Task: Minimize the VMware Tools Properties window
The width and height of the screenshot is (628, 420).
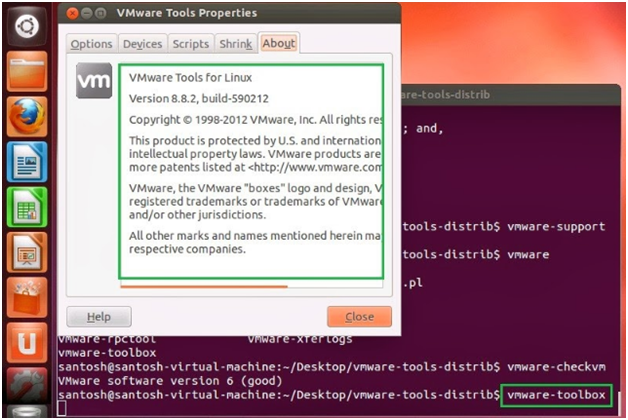Action: coord(87,14)
